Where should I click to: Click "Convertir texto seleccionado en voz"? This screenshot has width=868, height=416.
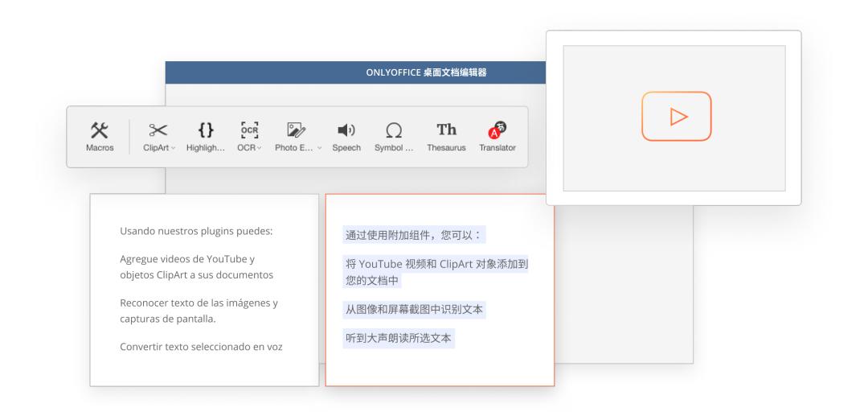coord(201,347)
